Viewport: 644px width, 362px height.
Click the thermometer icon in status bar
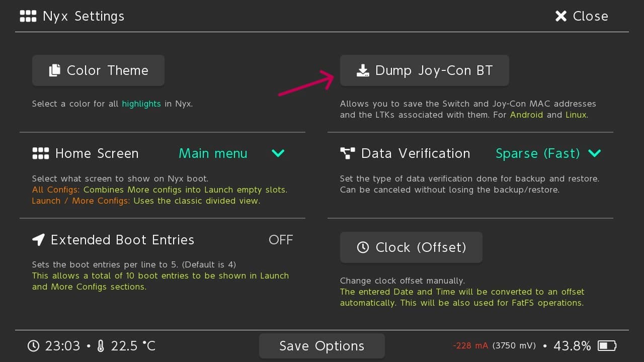[x=101, y=346]
